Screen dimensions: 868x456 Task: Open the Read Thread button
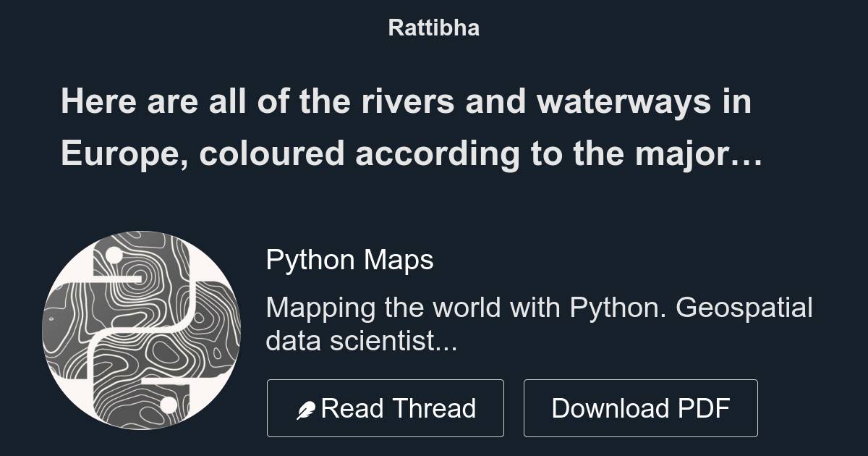(x=385, y=408)
